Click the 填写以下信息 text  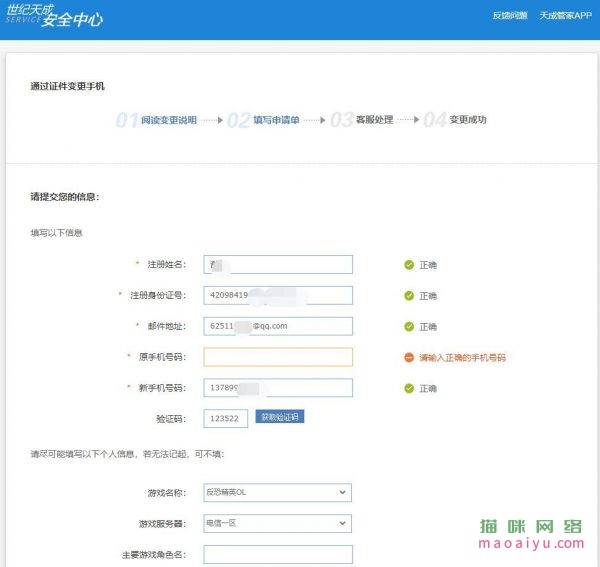click(x=56, y=233)
